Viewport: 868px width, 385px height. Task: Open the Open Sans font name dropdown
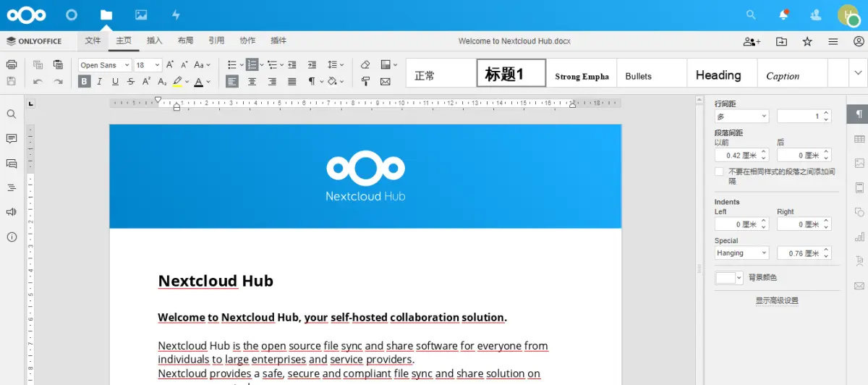[127, 65]
